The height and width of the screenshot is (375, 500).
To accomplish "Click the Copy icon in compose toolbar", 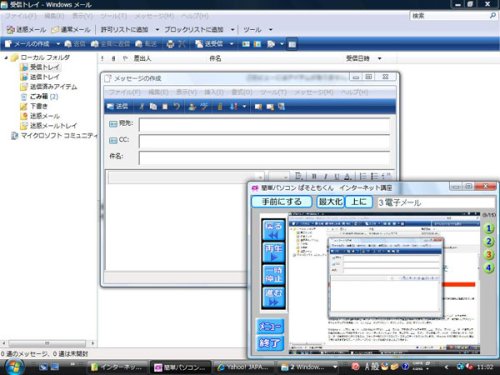I will [153, 106].
